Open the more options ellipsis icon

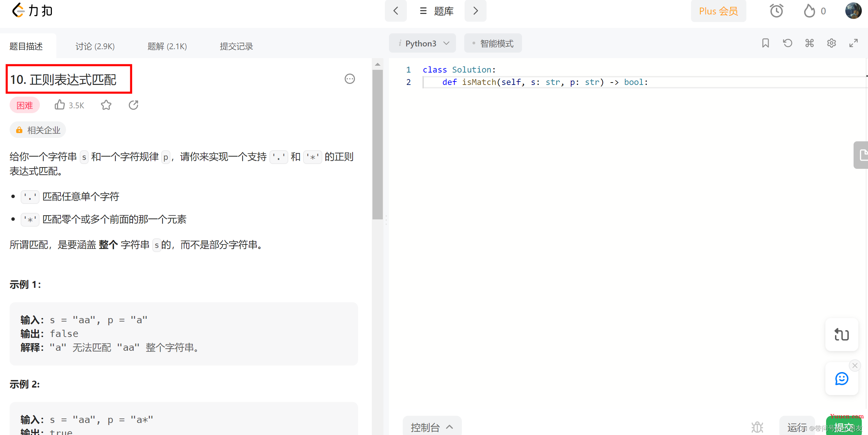tap(349, 79)
